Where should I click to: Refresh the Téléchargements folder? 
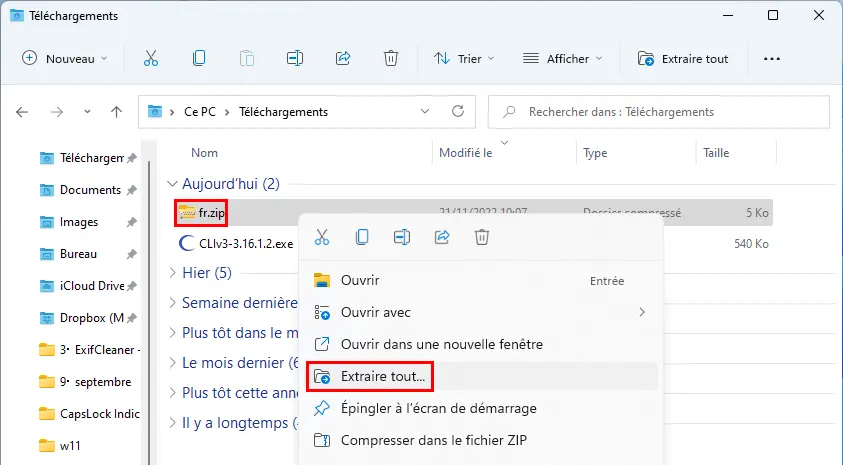(x=458, y=111)
